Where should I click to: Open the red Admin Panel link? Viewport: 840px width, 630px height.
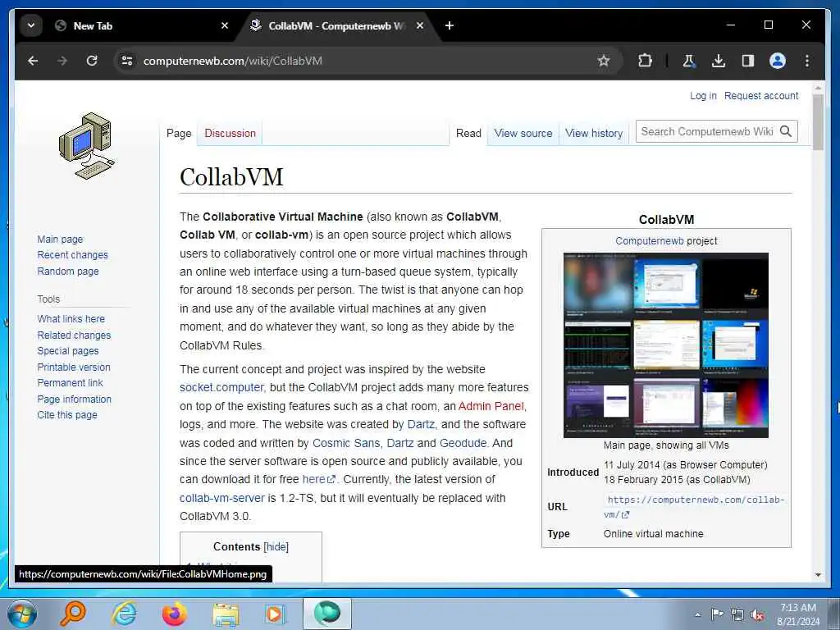tap(491, 406)
